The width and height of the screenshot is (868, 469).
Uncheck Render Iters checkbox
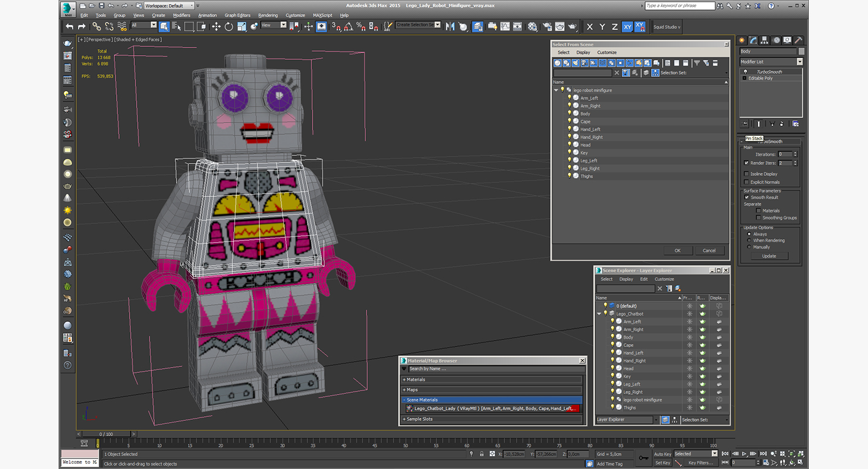pyautogui.click(x=746, y=163)
